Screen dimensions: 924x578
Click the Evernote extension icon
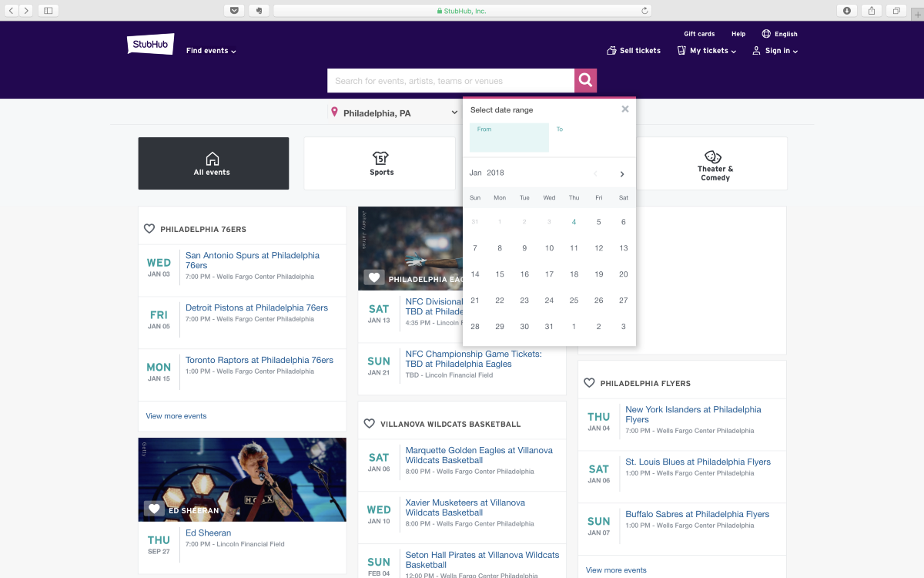259,11
